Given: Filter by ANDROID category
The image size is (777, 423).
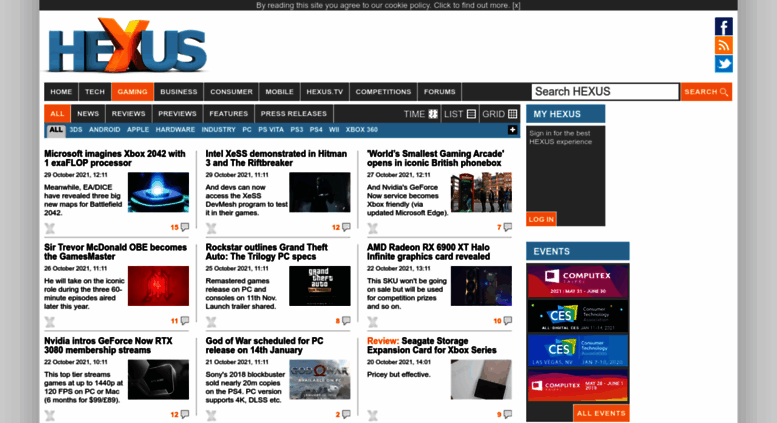Looking at the screenshot, I should pyautogui.click(x=105, y=130).
